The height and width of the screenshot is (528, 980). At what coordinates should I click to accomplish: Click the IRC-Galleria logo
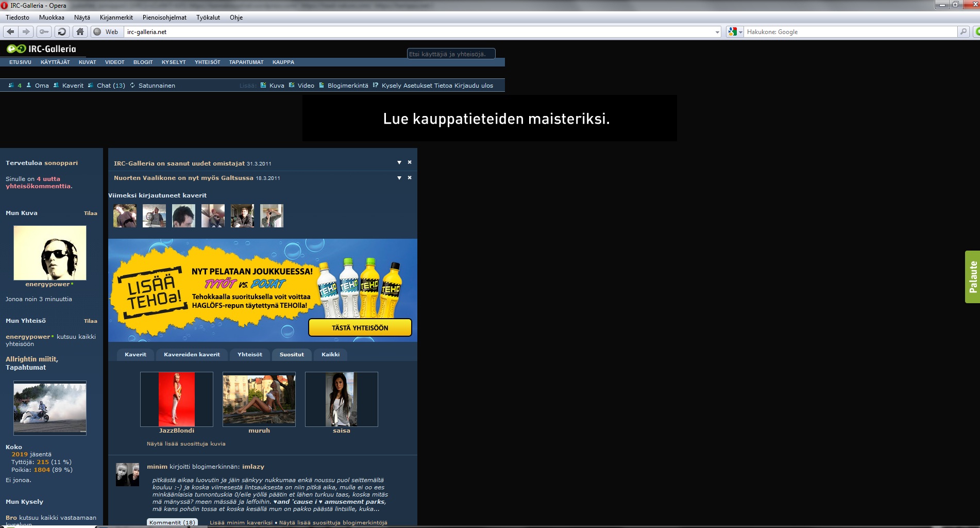coord(41,49)
